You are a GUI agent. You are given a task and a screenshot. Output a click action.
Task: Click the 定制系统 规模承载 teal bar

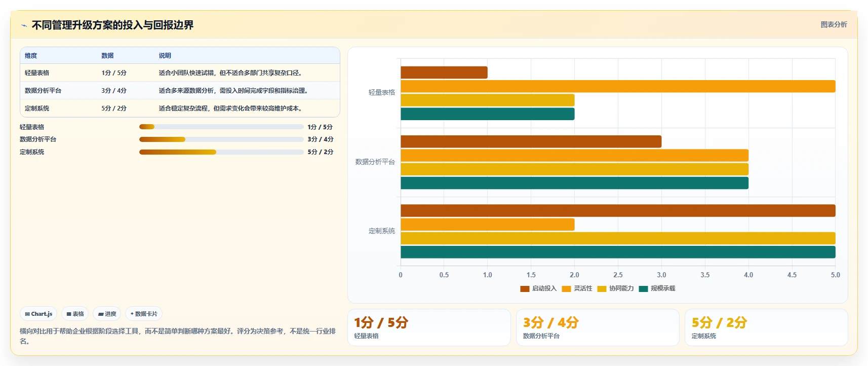point(618,252)
